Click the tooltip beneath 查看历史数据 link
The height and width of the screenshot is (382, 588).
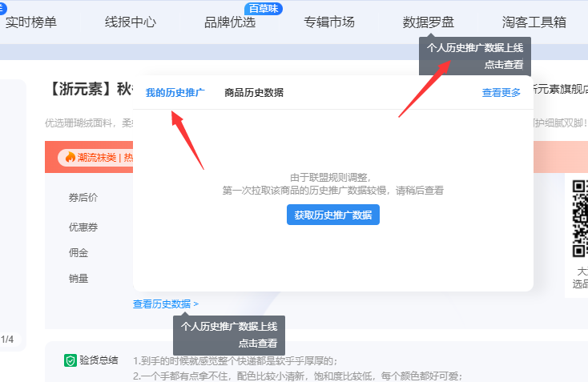point(229,334)
